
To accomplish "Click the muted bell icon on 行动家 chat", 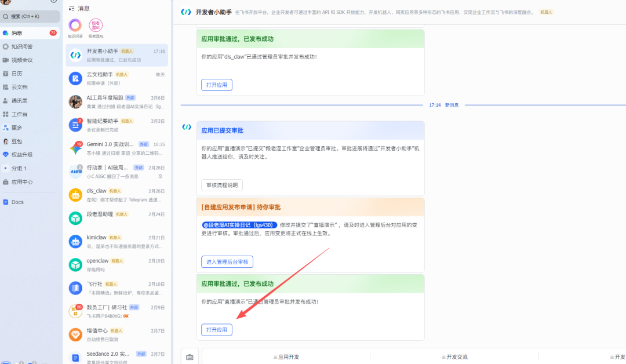I will click(161, 176).
